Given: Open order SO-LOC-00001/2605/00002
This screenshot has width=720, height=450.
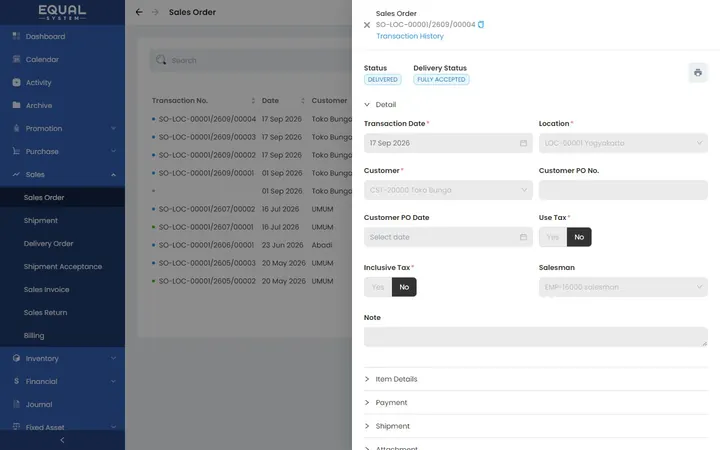Looking at the screenshot, I should [x=207, y=281].
